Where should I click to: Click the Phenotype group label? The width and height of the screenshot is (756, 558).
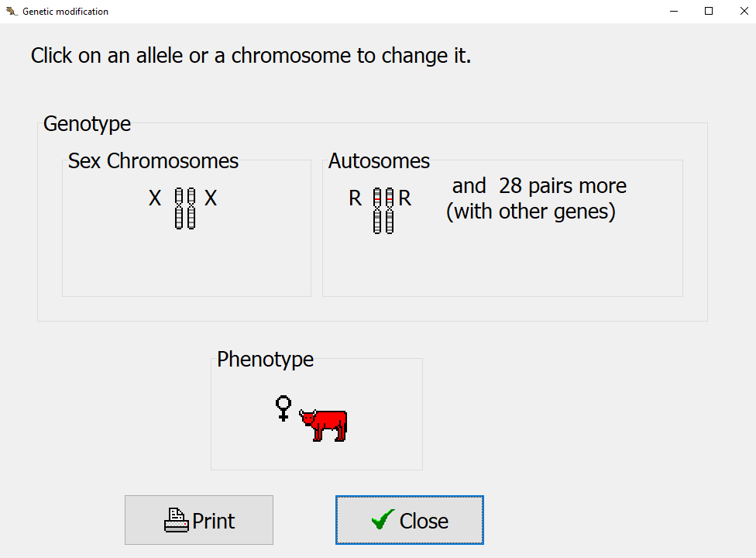265,360
